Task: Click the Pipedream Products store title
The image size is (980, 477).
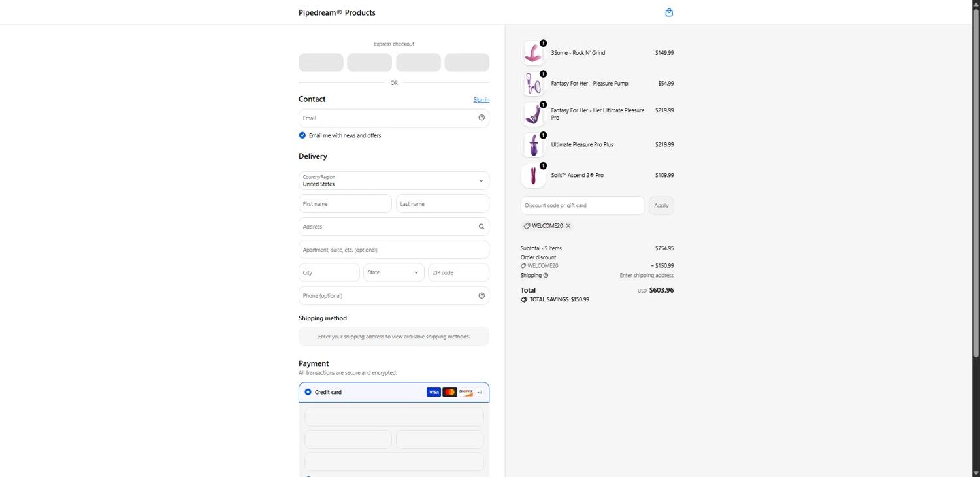Action: point(337,12)
